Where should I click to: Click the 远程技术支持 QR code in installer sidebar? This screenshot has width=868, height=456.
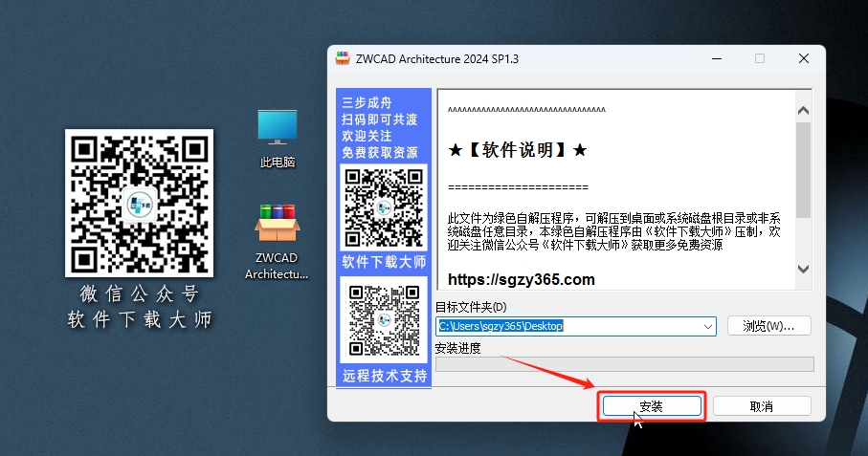click(384, 320)
